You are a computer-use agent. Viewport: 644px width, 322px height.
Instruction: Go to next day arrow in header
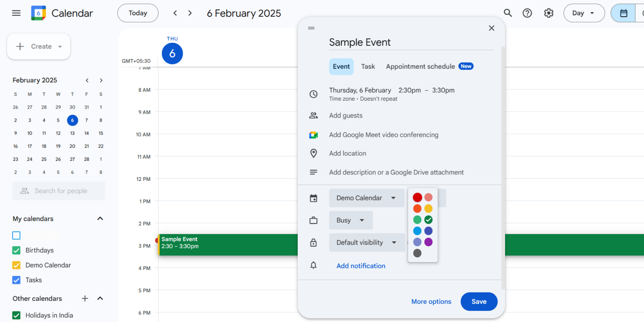(190, 13)
